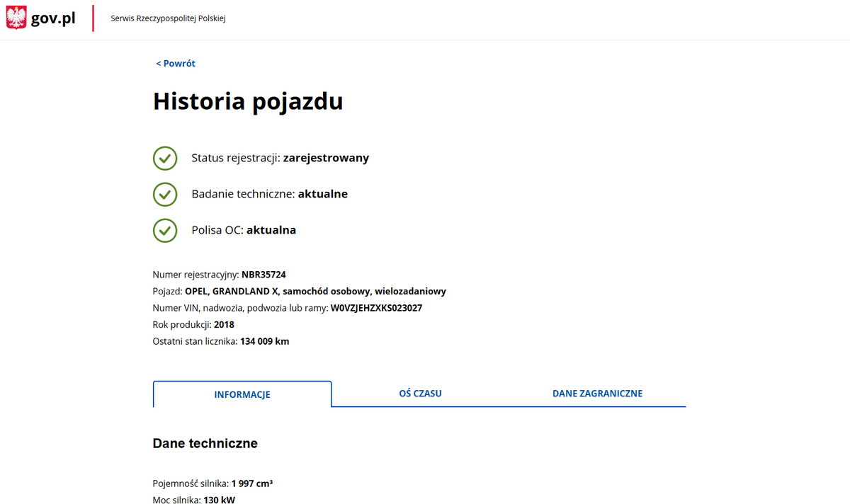850x504 pixels.
Task: Click the Polisa OC status indicator circle
Action: pos(165,230)
